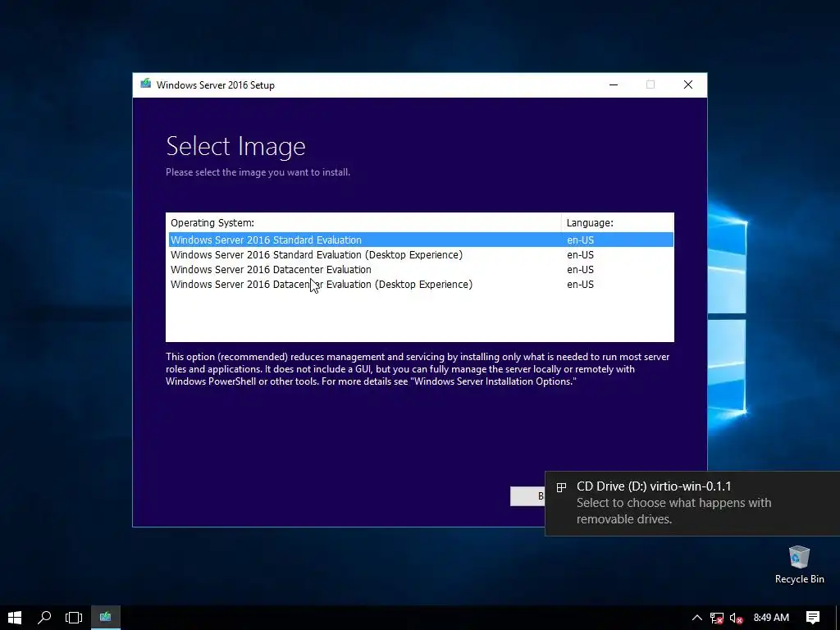Open the Recycle Bin on the desktop
The width and height of the screenshot is (840, 630).
(799, 564)
